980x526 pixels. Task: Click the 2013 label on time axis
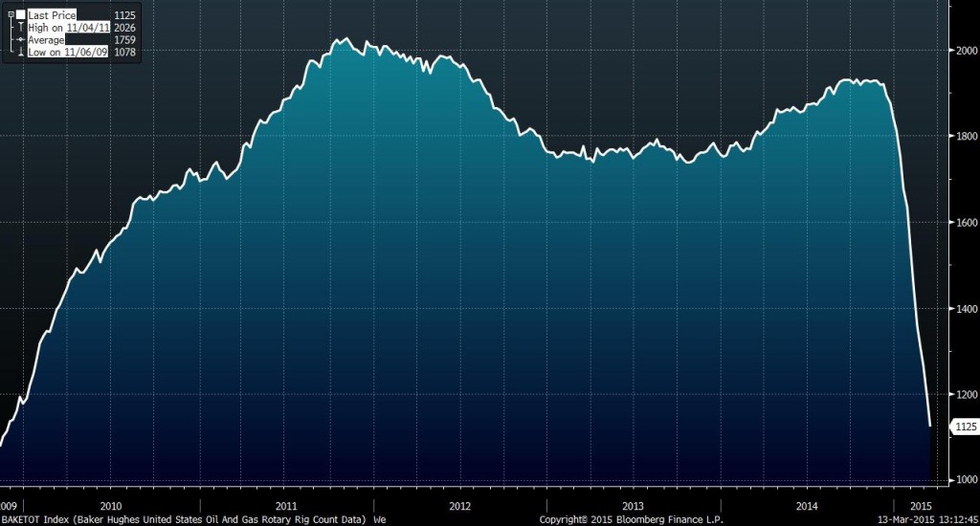633,505
